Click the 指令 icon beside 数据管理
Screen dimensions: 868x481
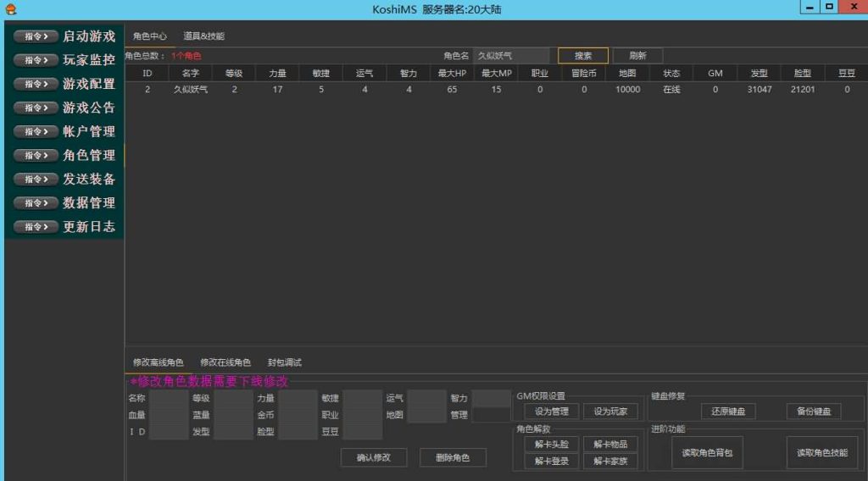36,202
